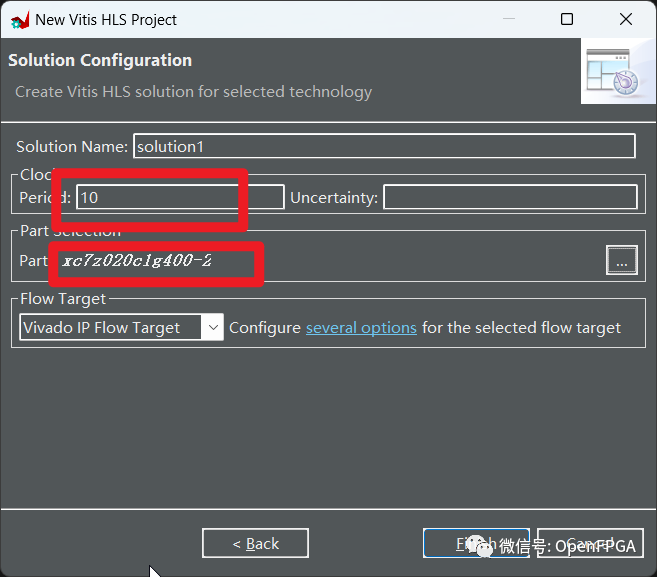
Task: Open part browser with the ellipsis button
Action: tap(622, 260)
